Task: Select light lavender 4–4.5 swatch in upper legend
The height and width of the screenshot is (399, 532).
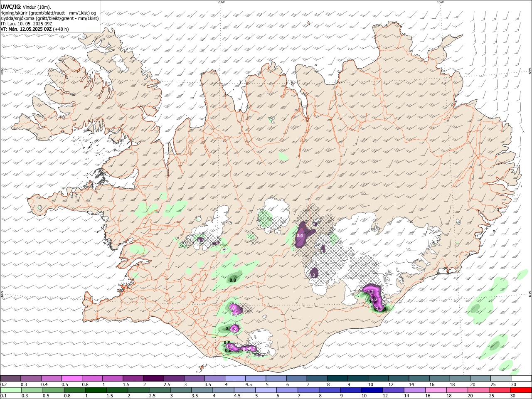Action: coord(235,379)
